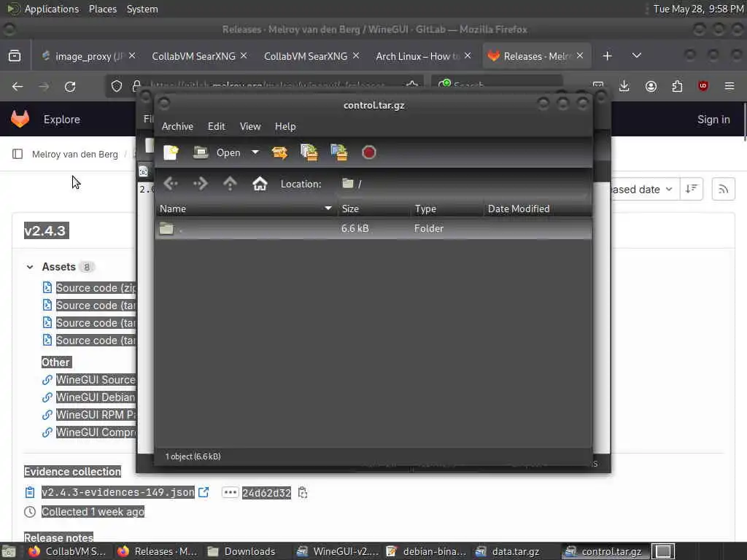Image resolution: width=747 pixels, height=560 pixels.
Task: Close the Releases GitLab tab
Action: point(580,55)
